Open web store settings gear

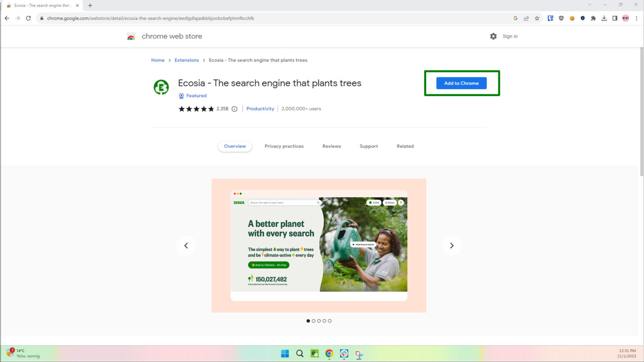(x=493, y=36)
